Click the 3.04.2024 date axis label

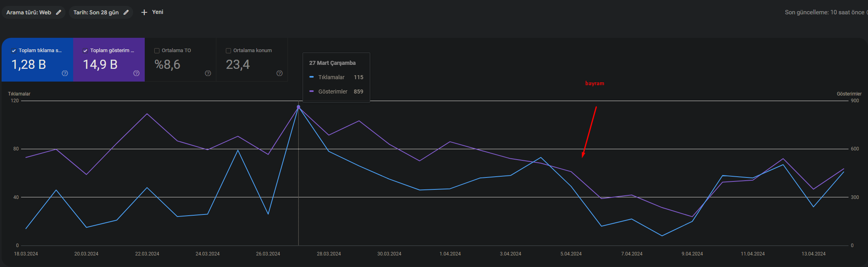(x=511, y=254)
